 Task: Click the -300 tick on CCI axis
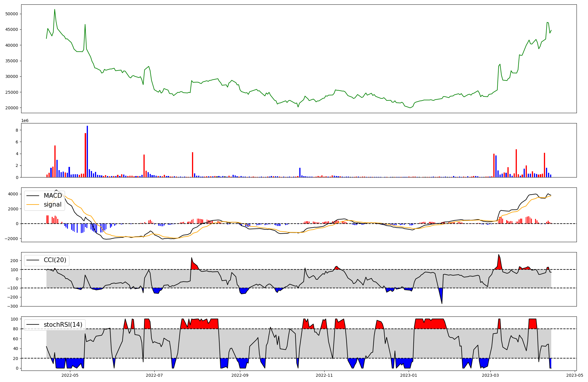(13, 306)
